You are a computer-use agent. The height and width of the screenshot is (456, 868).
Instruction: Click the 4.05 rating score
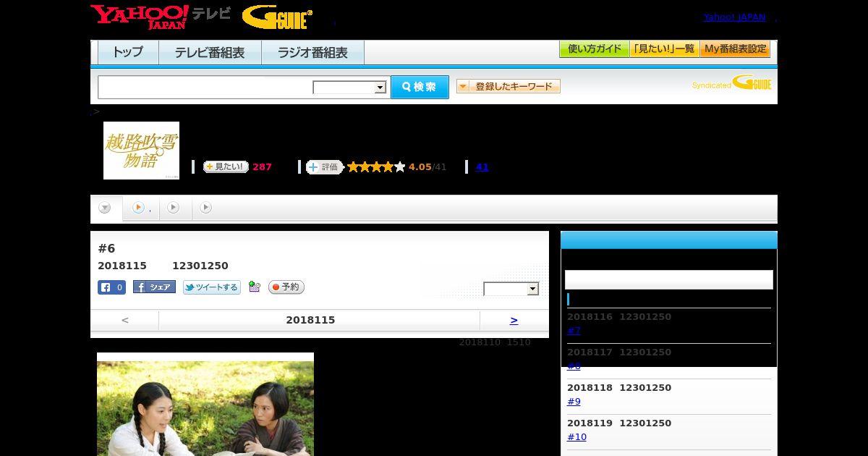click(x=420, y=167)
